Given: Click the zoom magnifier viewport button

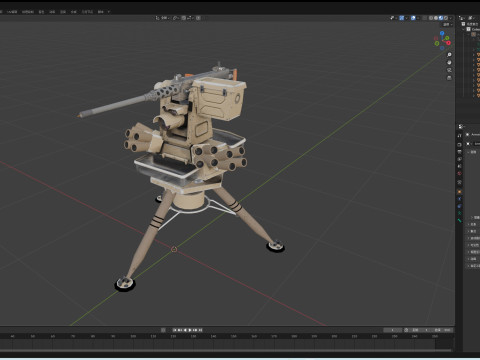Looking at the screenshot, I should [449, 55].
